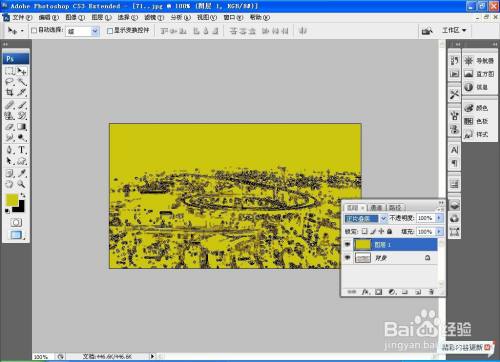Open the 填充 fill slider arrow
500x362 pixels.
439,231
